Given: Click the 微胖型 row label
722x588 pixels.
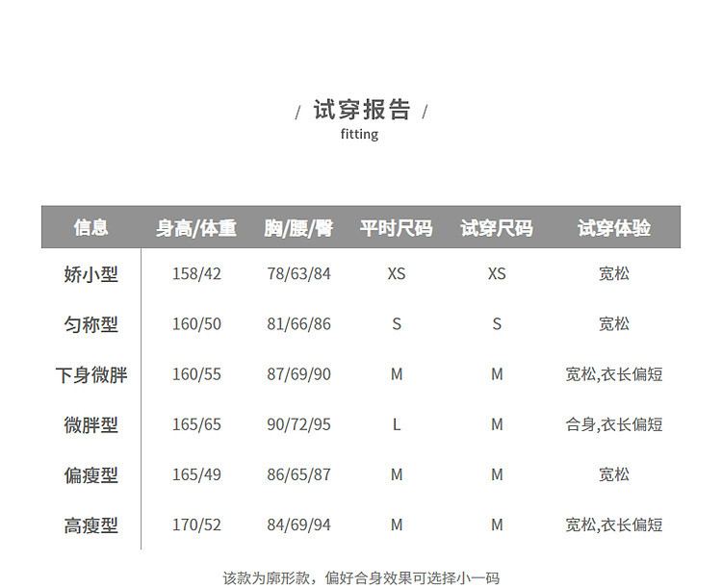Looking at the screenshot, I should point(91,424).
